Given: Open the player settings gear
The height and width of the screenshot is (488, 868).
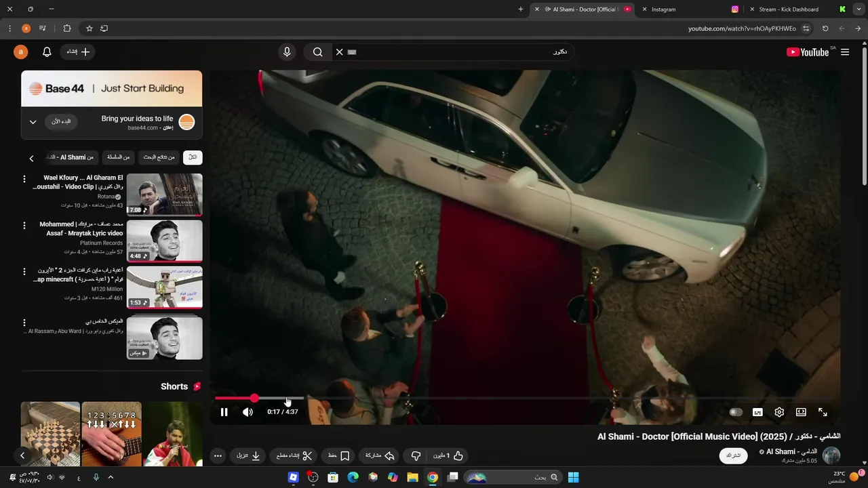Looking at the screenshot, I should [x=779, y=412].
